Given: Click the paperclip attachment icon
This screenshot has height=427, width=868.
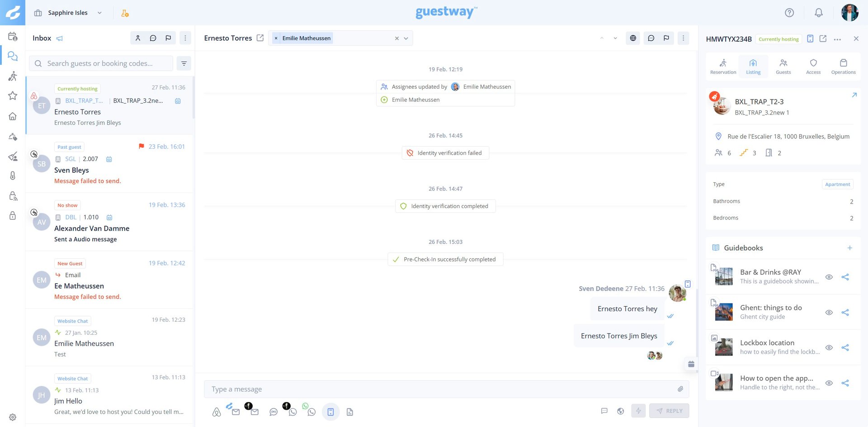Looking at the screenshot, I should tap(680, 389).
